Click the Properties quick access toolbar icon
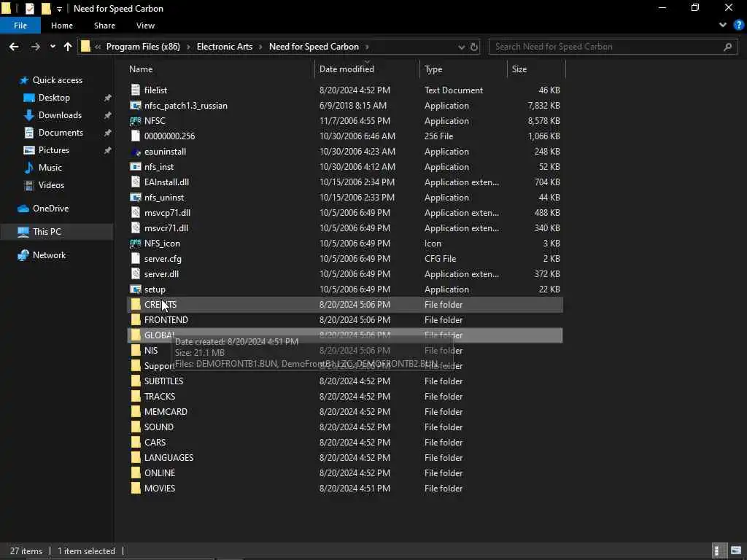This screenshot has height=560, width=747. [29, 9]
